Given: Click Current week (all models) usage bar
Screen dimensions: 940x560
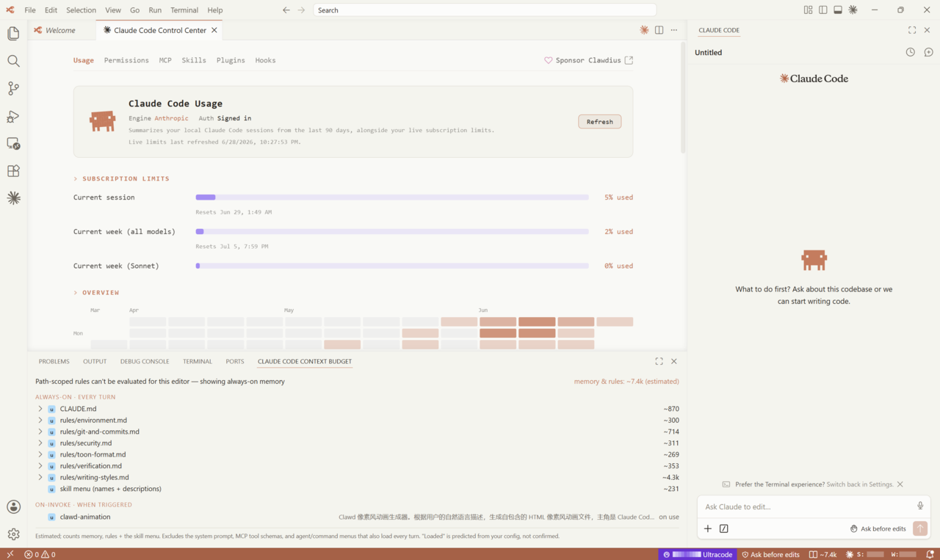Looking at the screenshot, I should pyautogui.click(x=392, y=232).
